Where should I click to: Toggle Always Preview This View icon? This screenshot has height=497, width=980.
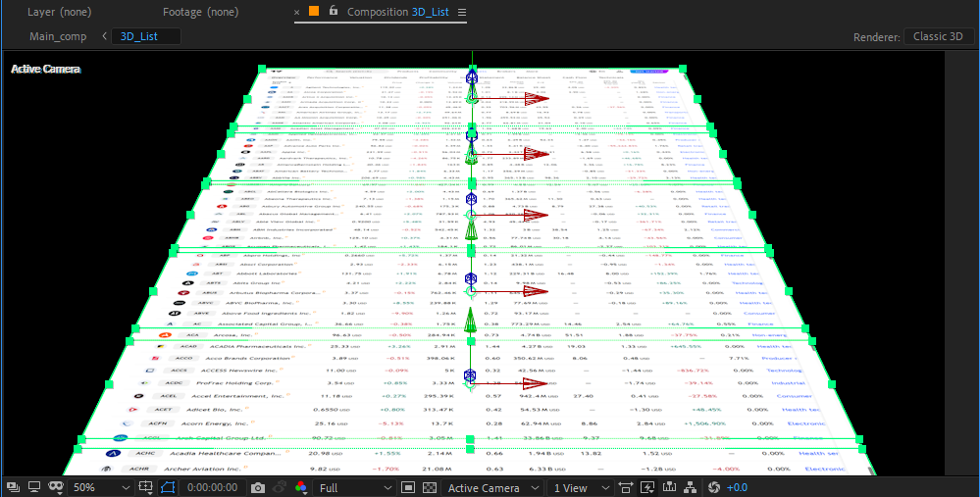[15, 487]
